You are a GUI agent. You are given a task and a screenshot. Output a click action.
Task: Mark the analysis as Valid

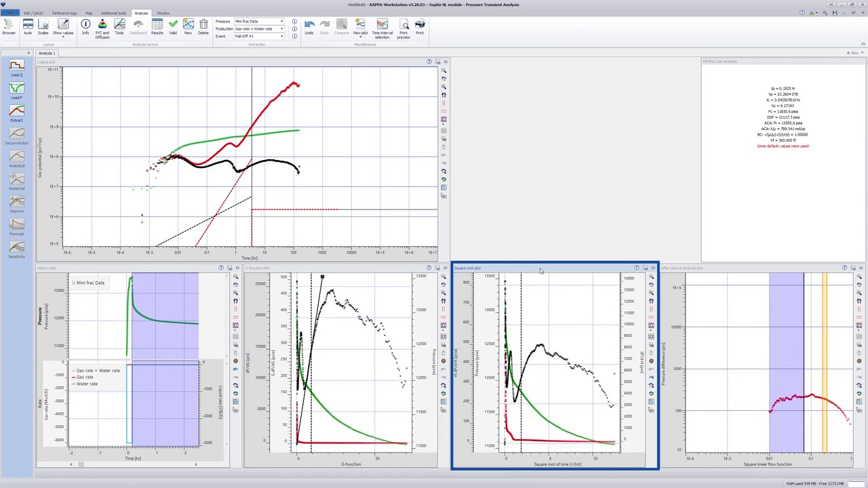point(173,27)
